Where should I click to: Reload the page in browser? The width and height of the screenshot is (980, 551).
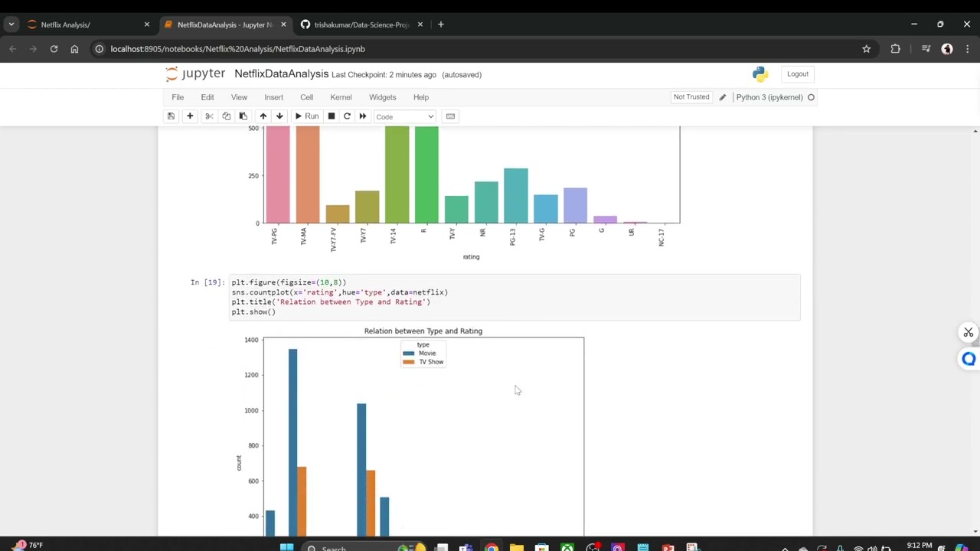[54, 49]
